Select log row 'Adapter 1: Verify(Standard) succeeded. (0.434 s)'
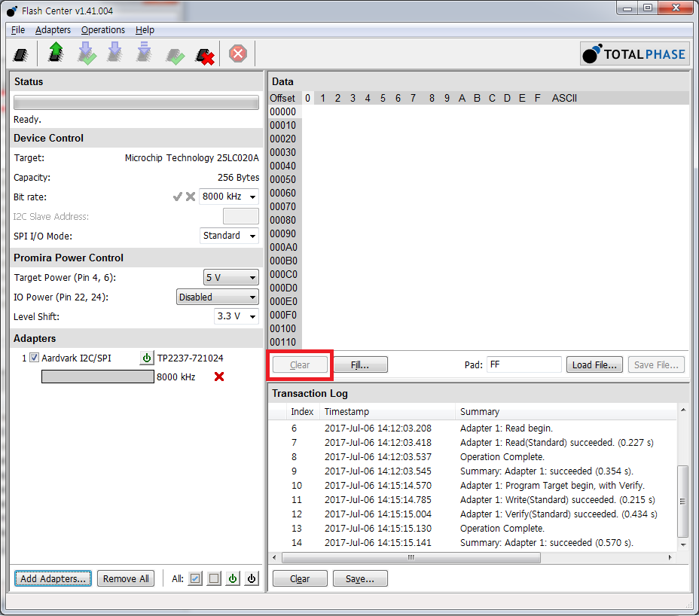This screenshot has width=699, height=616. tap(472, 514)
